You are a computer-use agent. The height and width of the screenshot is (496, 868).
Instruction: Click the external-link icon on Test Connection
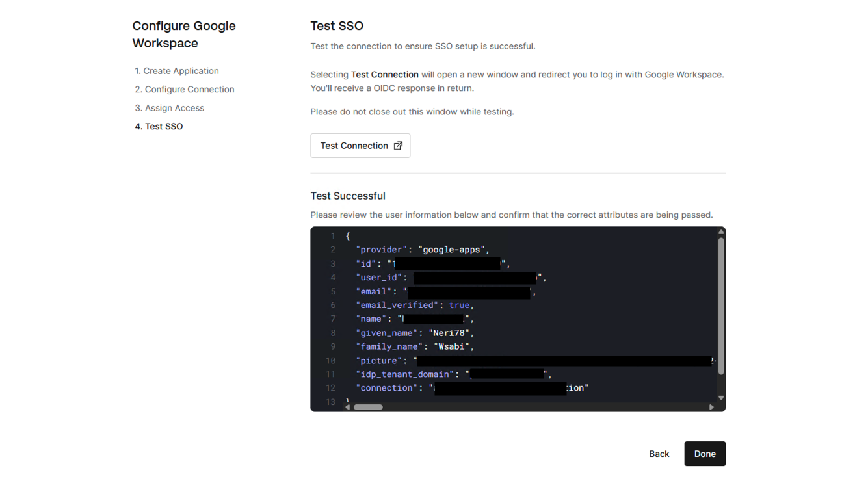pyautogui.click(x=398, y=146)
